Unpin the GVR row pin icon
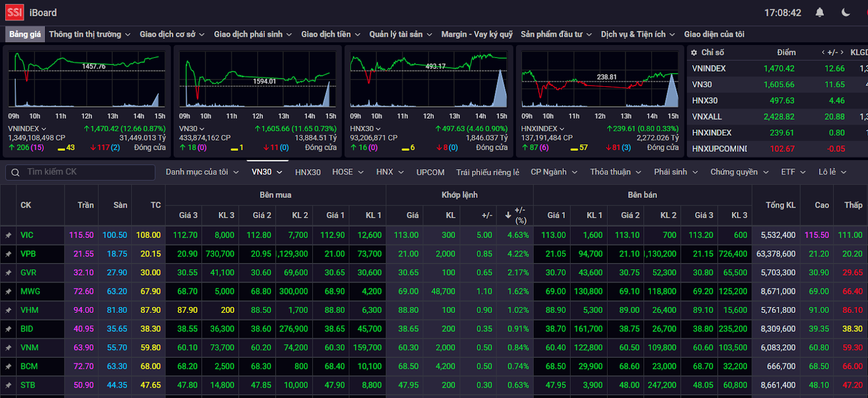Screen dimensions: 868x398 (x=8, y=273)
